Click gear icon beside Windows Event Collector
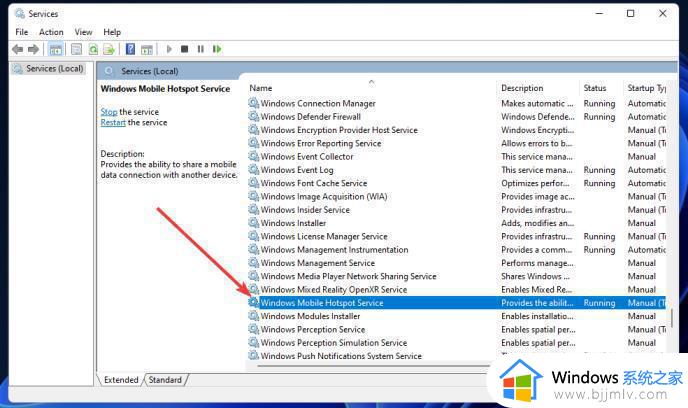 pyautogui.click(x=254, y=156)
